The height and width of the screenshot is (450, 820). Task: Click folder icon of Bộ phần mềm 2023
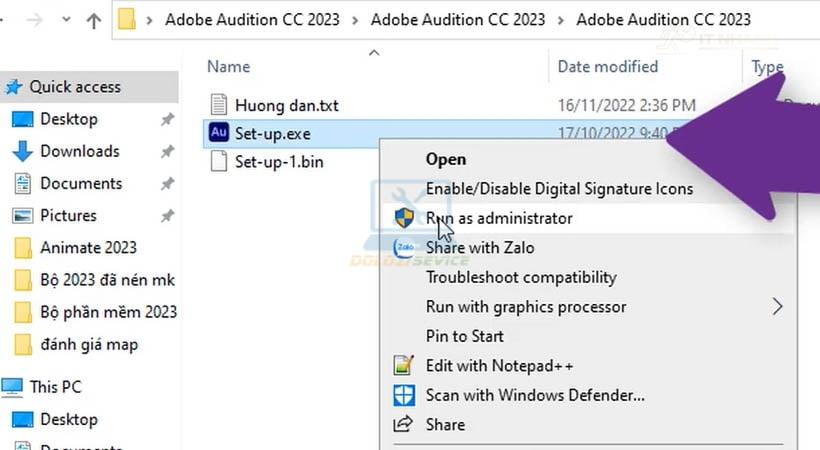click(x=23, y=312)
